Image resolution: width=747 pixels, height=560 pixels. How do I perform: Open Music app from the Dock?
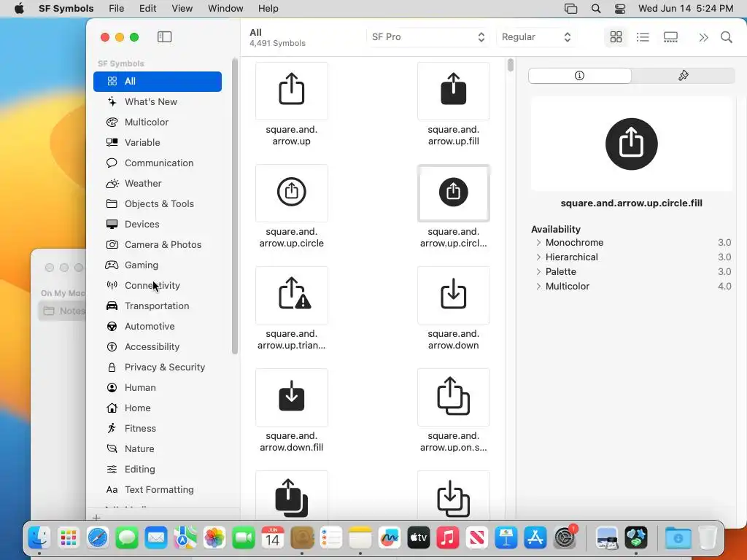pos(447,538)
